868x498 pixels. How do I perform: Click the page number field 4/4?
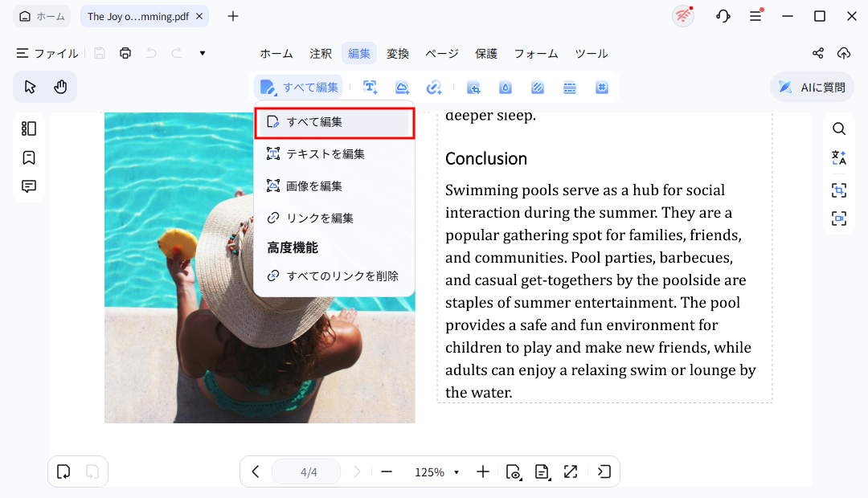[306, 471]
